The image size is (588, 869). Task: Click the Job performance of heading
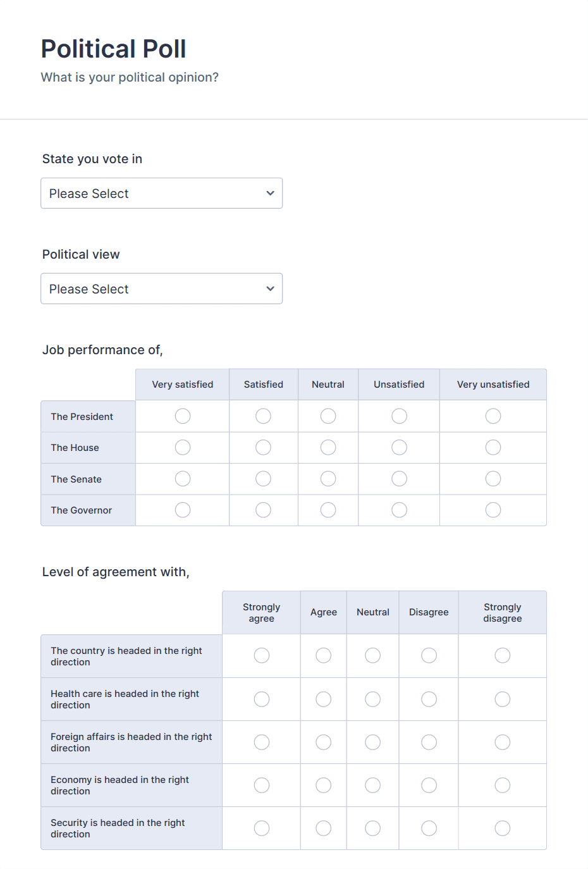[x=102, y=349]
